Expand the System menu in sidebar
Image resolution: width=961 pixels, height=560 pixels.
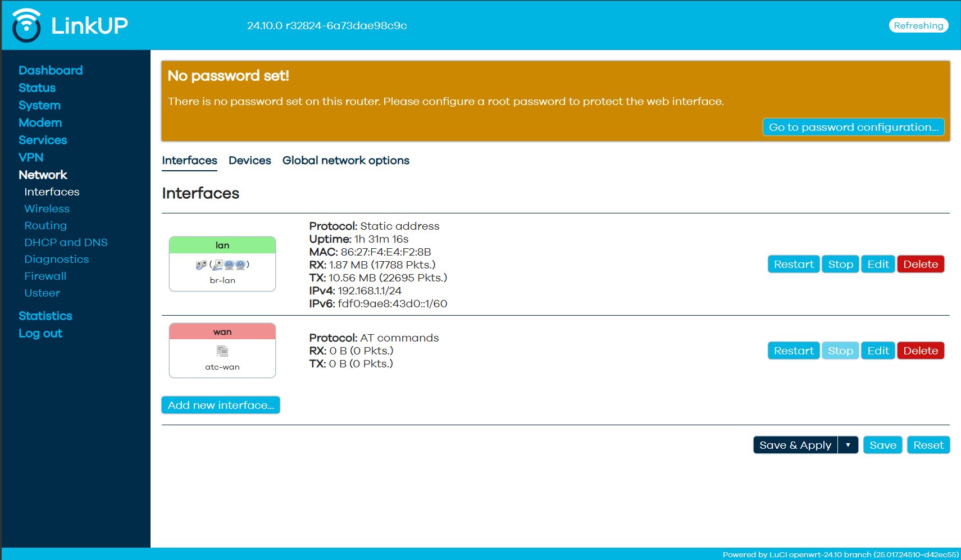pos(39,105)
